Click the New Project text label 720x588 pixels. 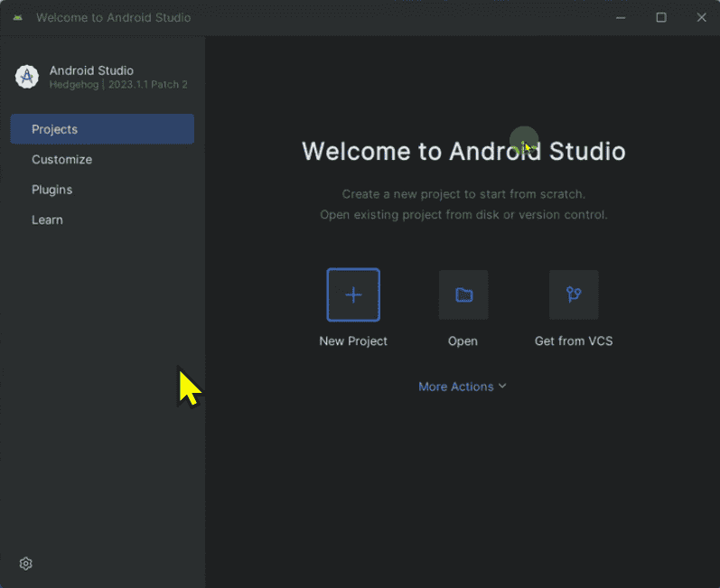pos(353,341)
